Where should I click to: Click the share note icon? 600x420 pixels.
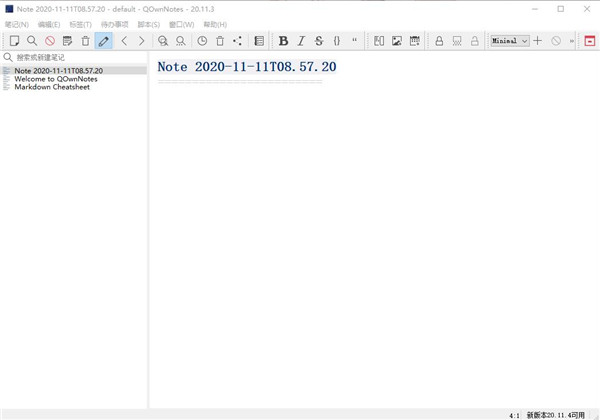[238, 41]
